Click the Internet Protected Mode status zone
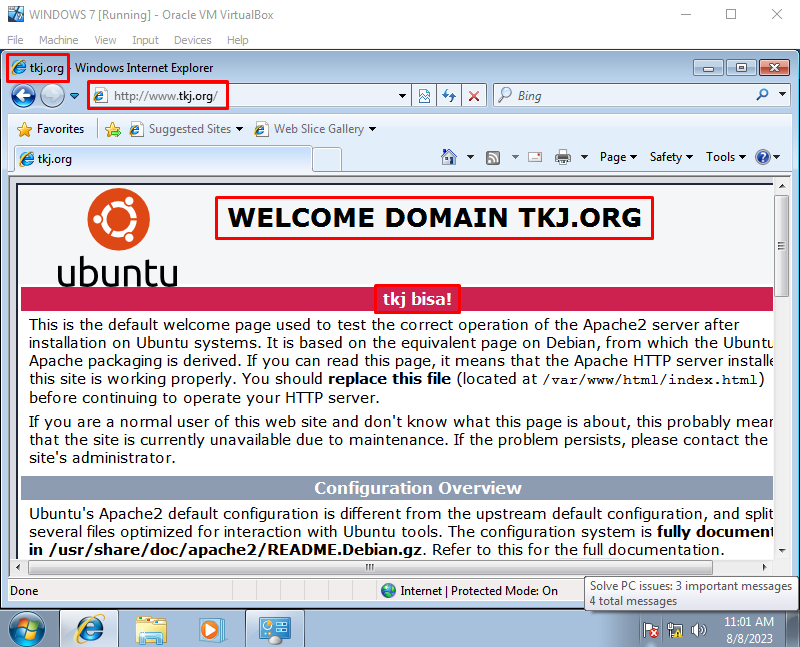The height and width of the screenshot is (647, 800). click(x=469, y=591)
